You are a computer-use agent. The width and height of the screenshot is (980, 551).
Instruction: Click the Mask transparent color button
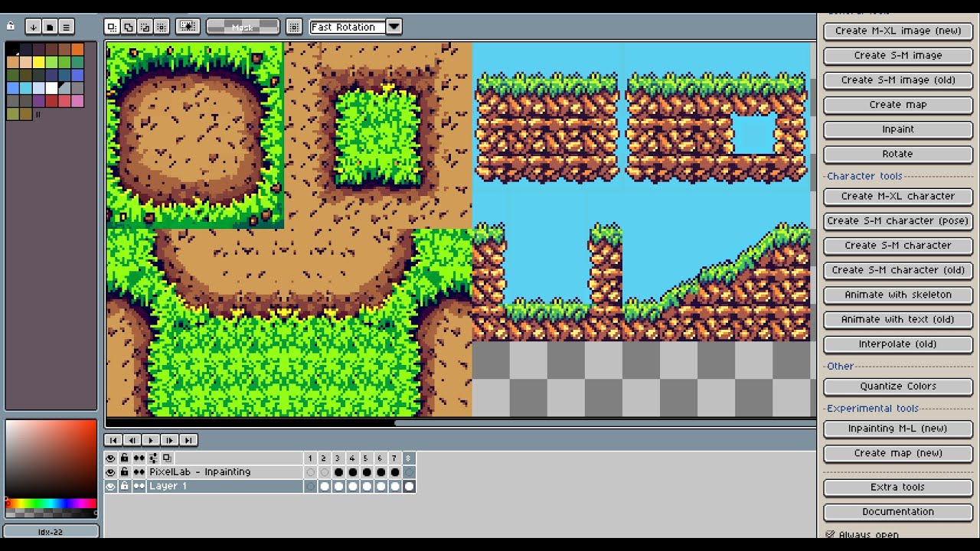243,27
